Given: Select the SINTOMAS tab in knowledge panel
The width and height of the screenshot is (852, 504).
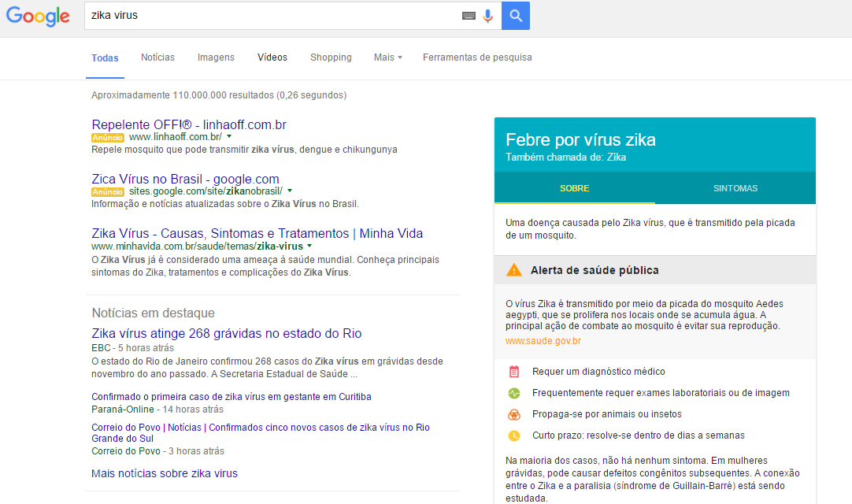Looking at the screenshot, I should (x=735, y=188).
